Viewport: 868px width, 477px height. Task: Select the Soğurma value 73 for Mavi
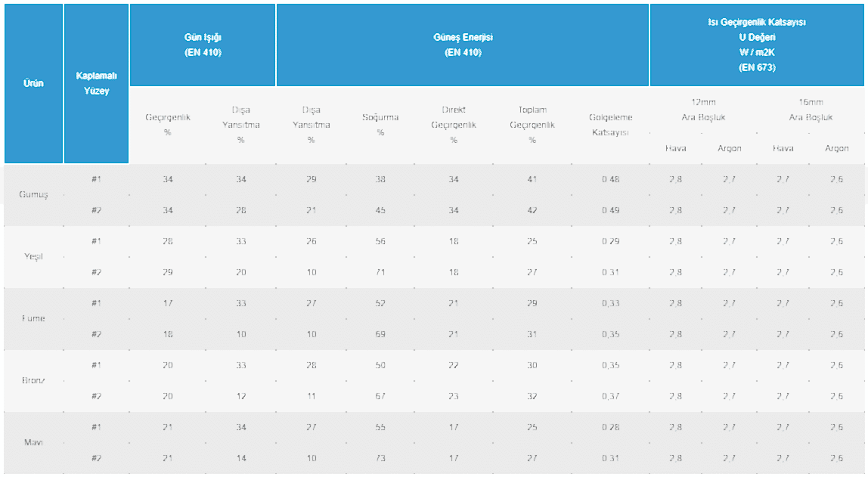tap(380, 459)
